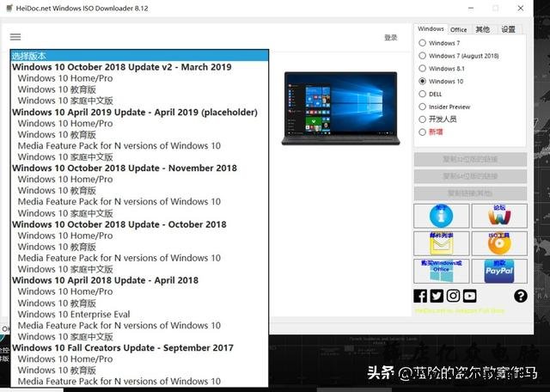Open the mailing list (邮件列表) envelope icon

(441, 243)
